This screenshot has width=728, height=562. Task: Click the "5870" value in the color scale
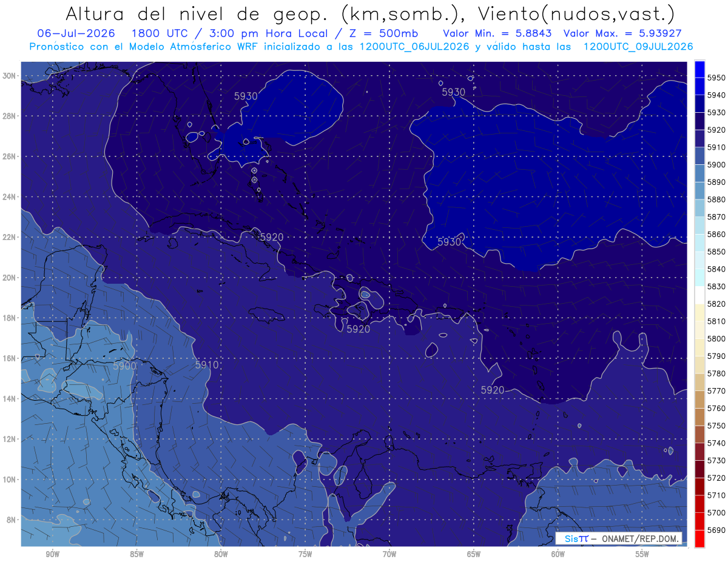716,216
